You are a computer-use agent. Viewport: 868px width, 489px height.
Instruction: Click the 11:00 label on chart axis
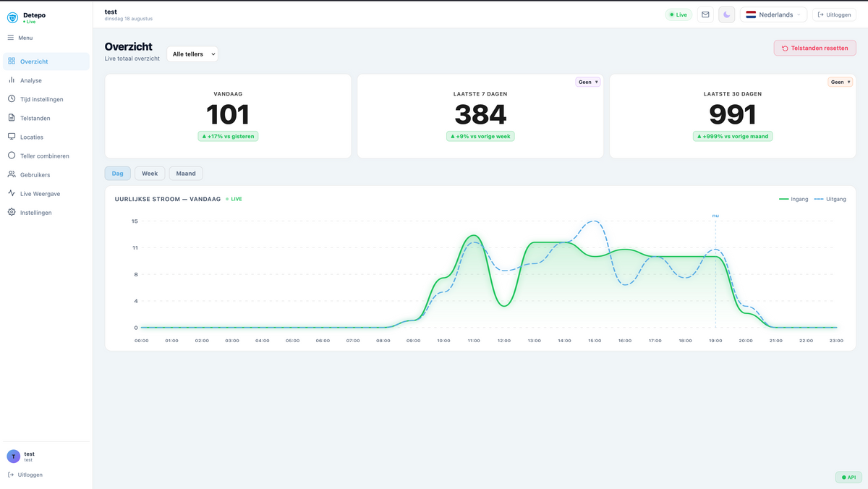pos(474,340)
